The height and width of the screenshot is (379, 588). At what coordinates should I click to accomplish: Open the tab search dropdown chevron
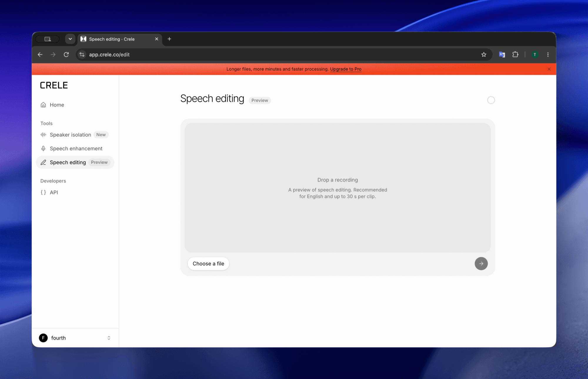click(x=70, y=39)
